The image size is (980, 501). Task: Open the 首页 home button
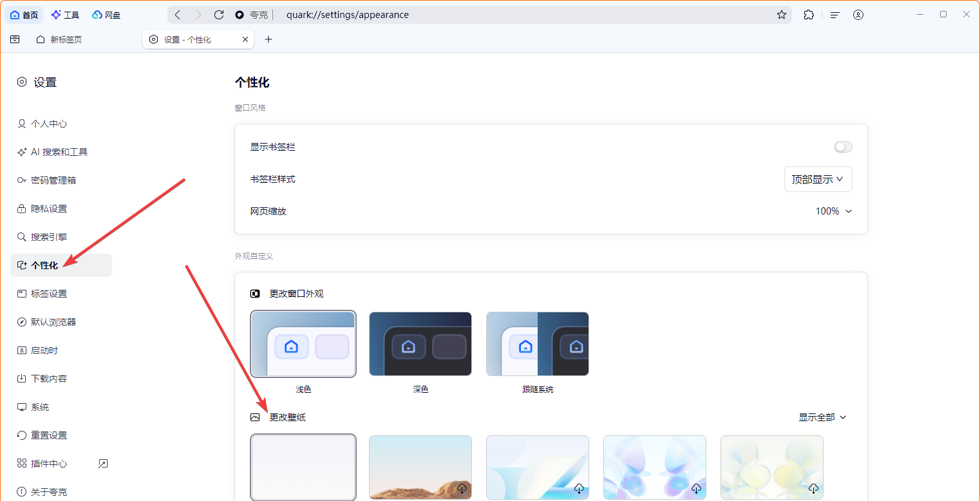24,15
